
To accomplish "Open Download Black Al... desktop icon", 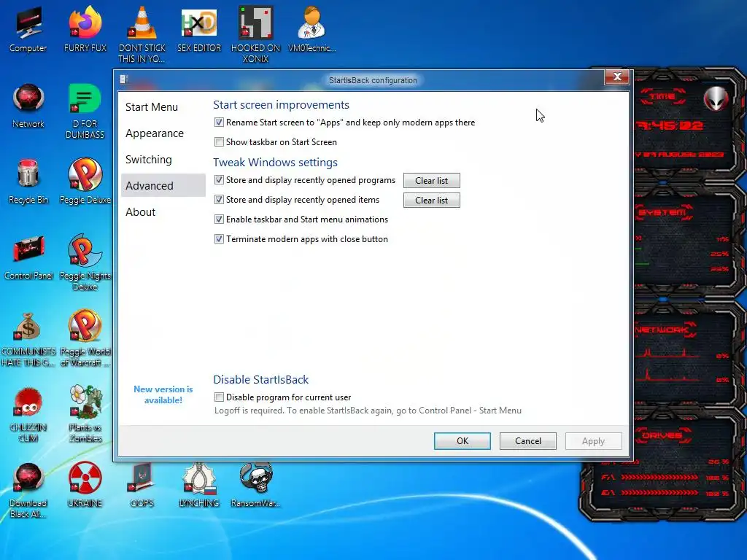I will (x=28, y=491).
